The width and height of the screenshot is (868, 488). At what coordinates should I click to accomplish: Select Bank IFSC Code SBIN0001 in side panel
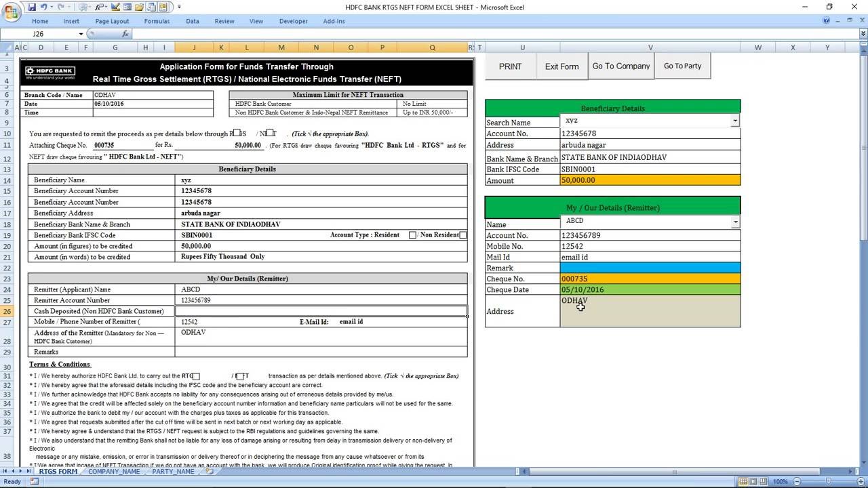tap(650, 169)
